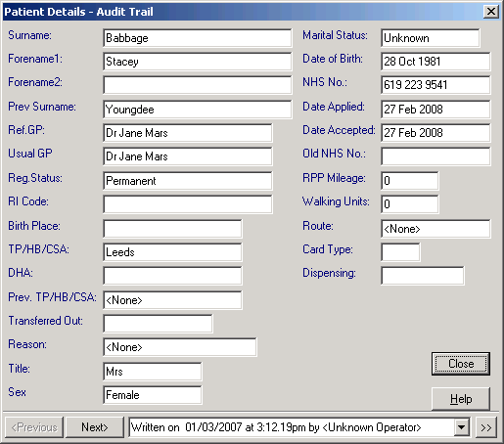The width and height of the screenshot is (504, 444).
Task: Expand the 'Written on' audit entry dropdown
Action: coord(461,427)
